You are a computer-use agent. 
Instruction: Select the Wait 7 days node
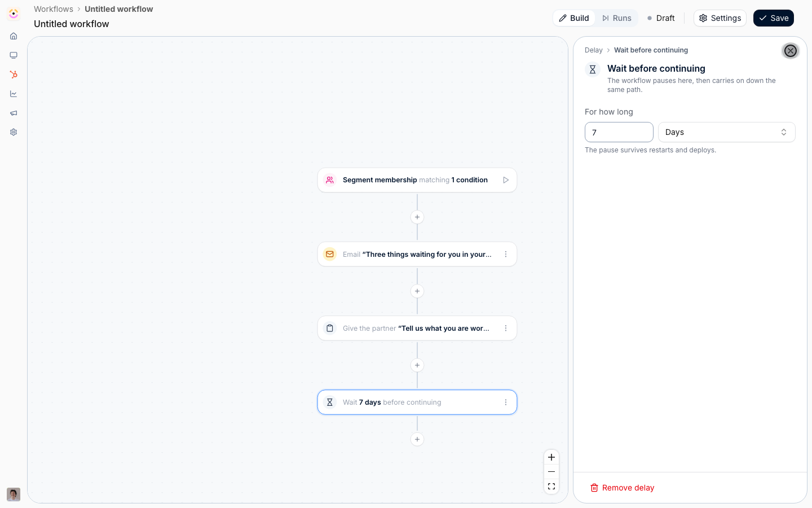pos(417,402)
